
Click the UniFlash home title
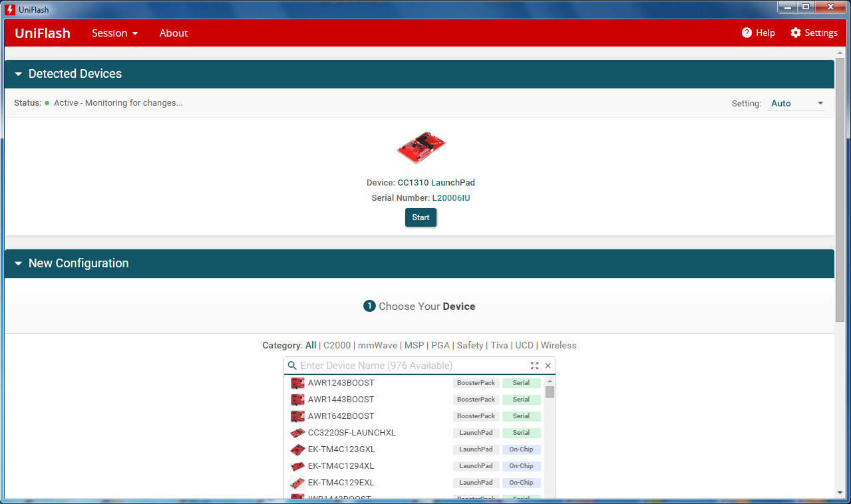[x=43, y=33]
